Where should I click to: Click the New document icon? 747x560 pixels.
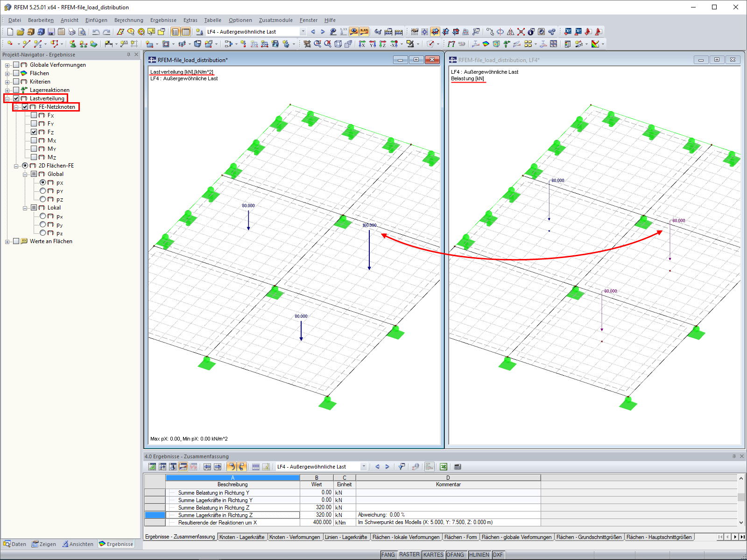10,32
